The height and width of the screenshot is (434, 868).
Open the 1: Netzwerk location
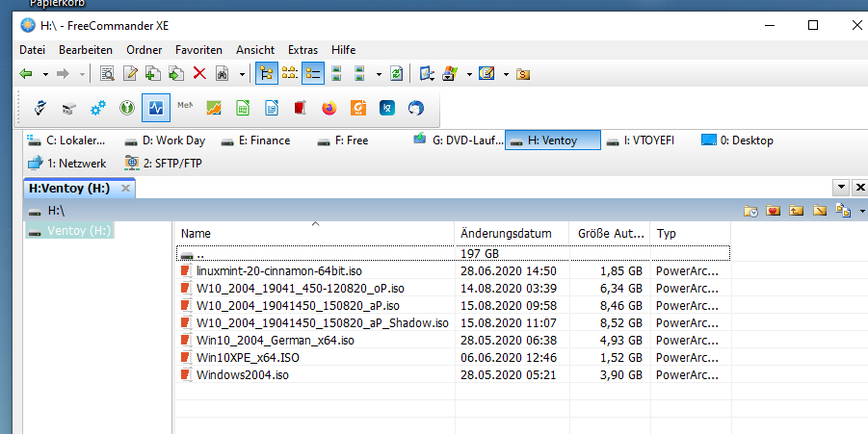point(66,163)
